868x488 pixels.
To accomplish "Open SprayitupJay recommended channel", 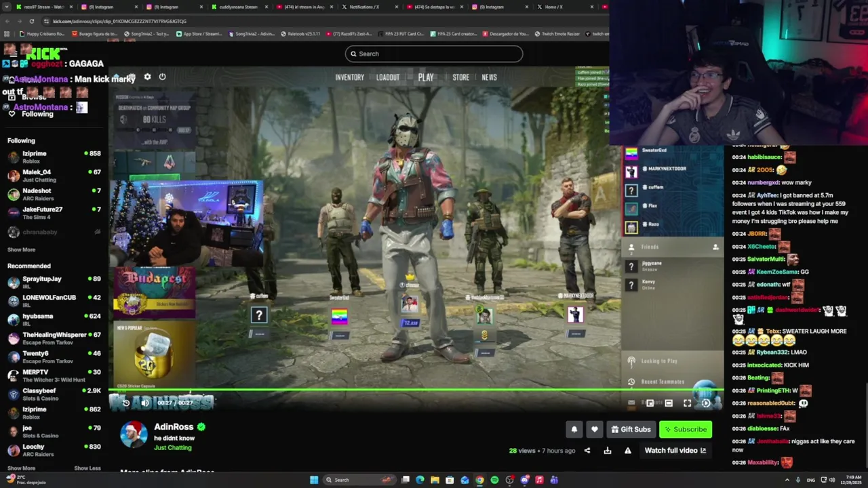I will (54, 282).
